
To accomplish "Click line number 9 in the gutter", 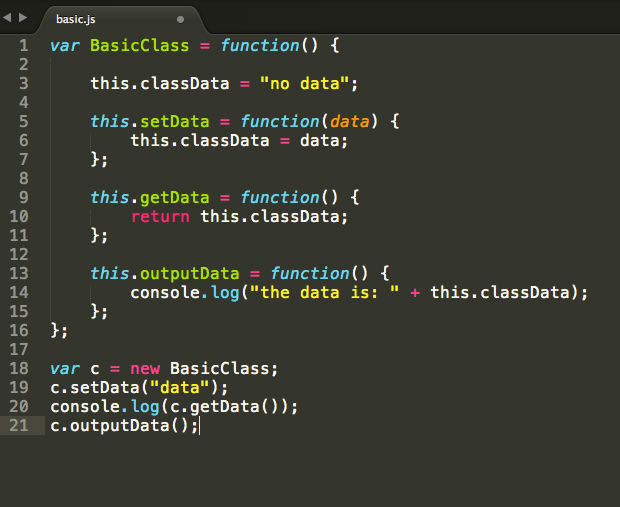I will point(23,198).
